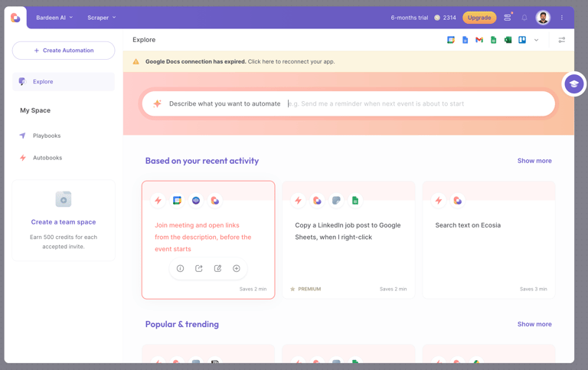This screenshot has height=370, width=588.
Task: Open the user profile avatar
Action: [x=543, y=18]
